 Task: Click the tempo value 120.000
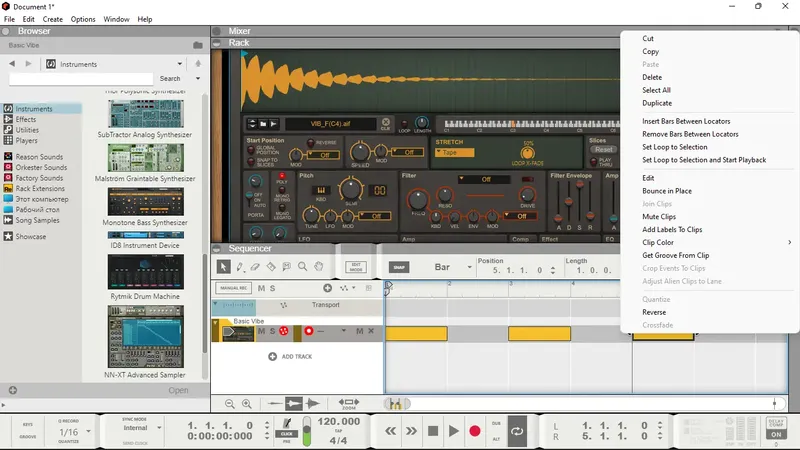338,421
